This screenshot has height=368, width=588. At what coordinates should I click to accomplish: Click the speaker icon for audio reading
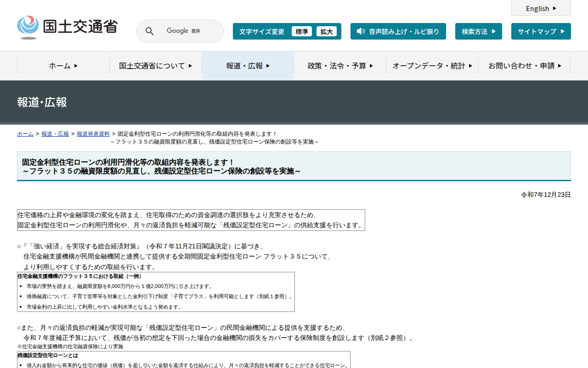361,31
